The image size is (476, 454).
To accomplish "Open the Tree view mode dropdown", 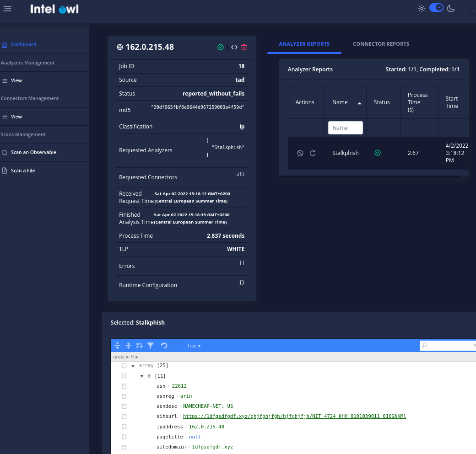I will coord(194,346).
